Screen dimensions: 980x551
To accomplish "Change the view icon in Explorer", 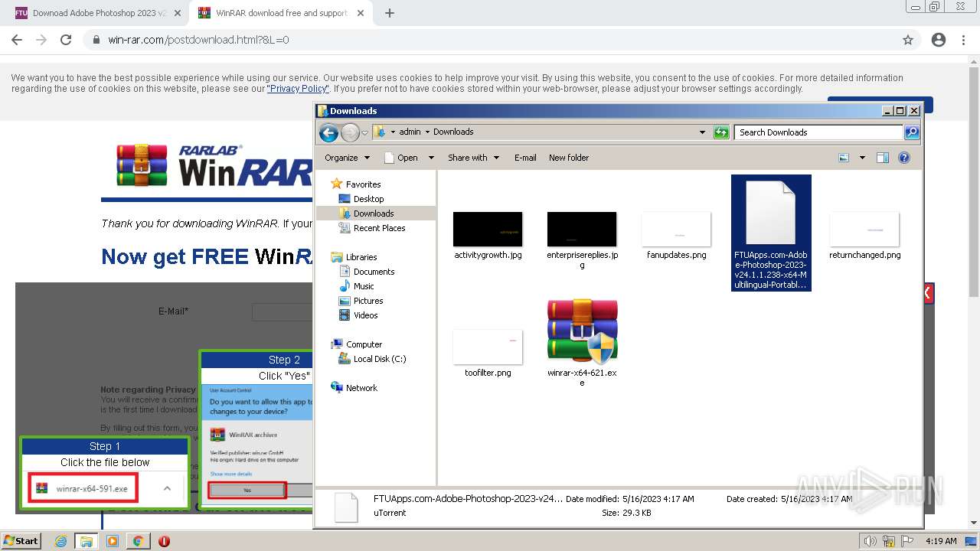I will 844,158.
